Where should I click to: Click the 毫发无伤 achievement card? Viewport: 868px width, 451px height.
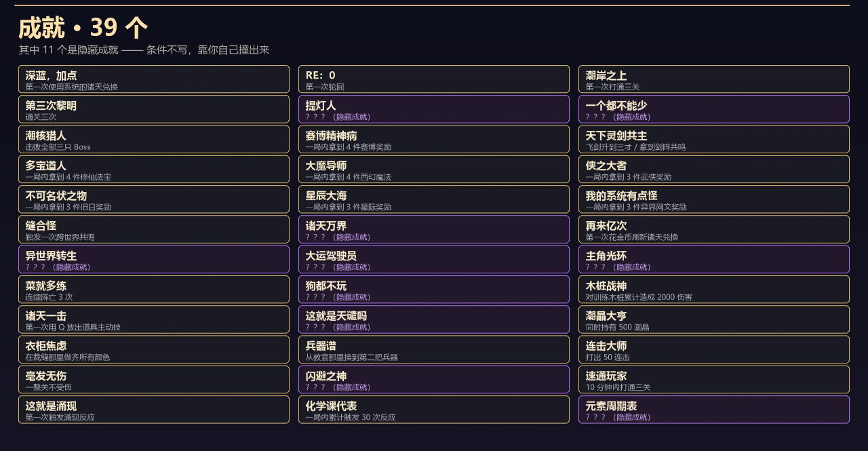pos(154,380)
